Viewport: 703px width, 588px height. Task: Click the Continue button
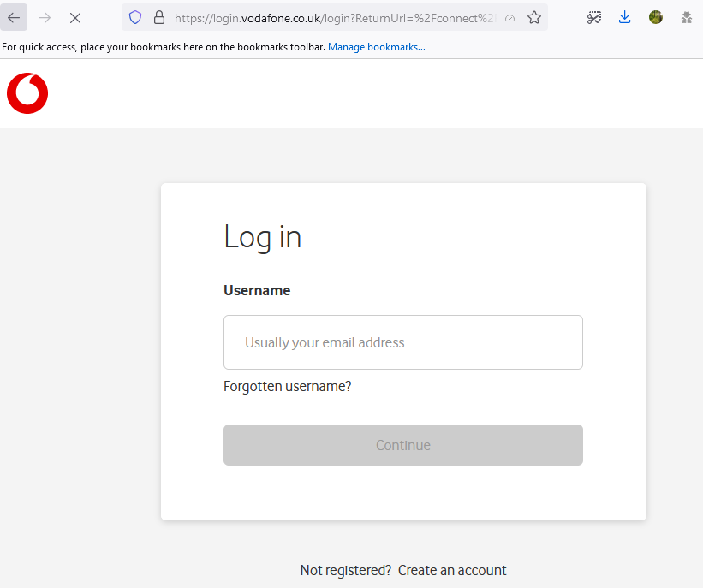point(402,445)
